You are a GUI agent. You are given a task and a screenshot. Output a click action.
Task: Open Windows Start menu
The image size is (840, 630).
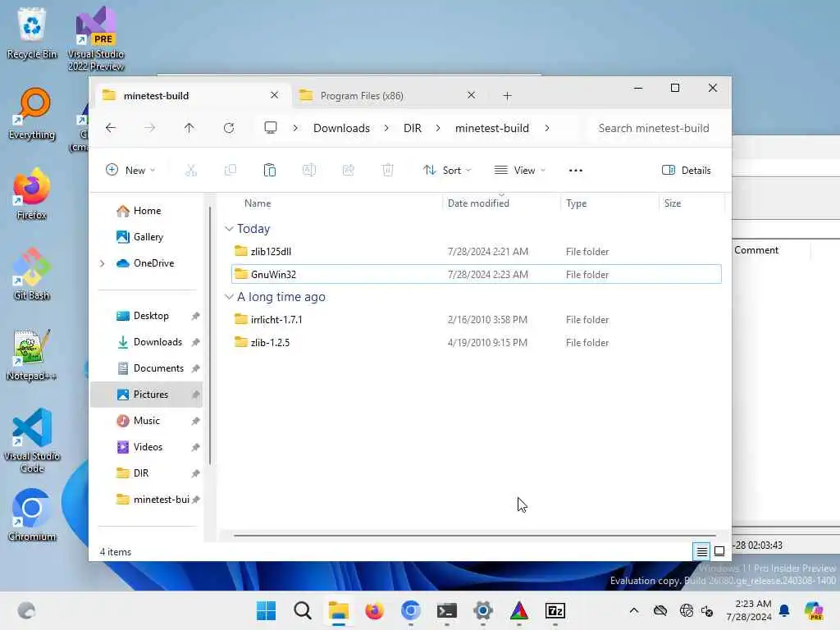[266, 610]
